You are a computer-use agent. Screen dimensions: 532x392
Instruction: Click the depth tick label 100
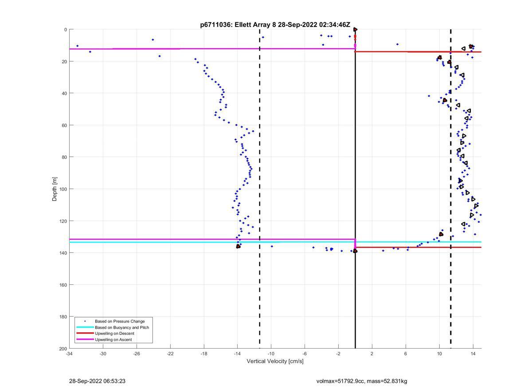(63, 189)
